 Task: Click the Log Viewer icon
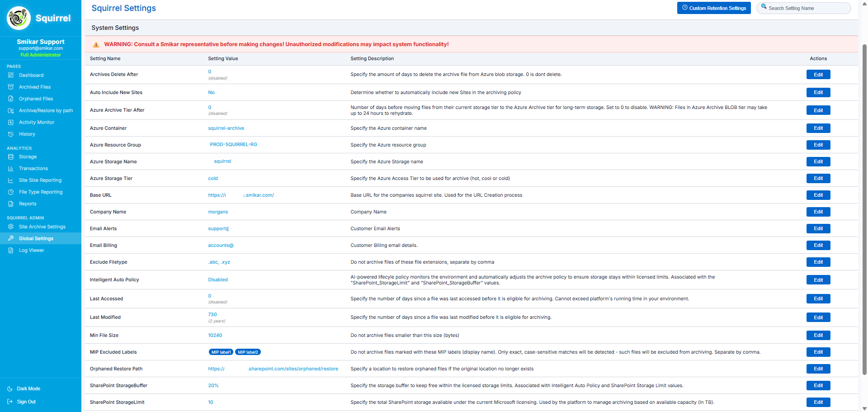coord(11,250)
